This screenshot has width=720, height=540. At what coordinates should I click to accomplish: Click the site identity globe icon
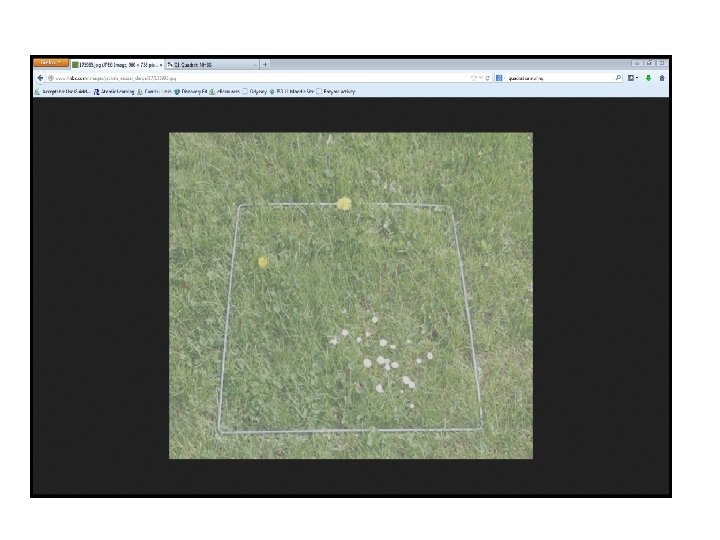tap(51, 78)
